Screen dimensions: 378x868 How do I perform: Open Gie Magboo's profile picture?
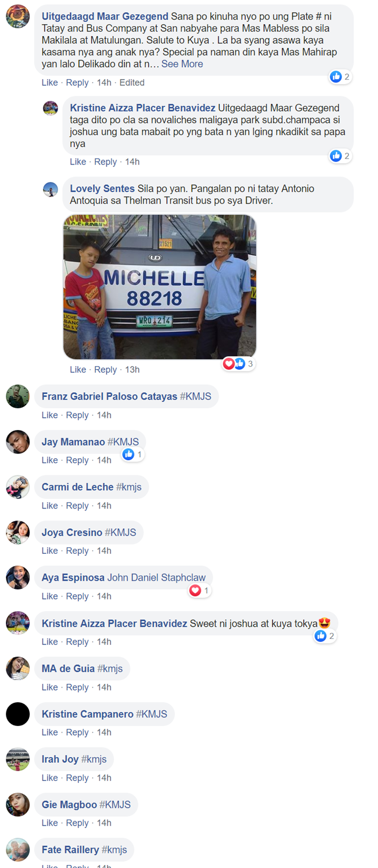(x=18, y=805)
